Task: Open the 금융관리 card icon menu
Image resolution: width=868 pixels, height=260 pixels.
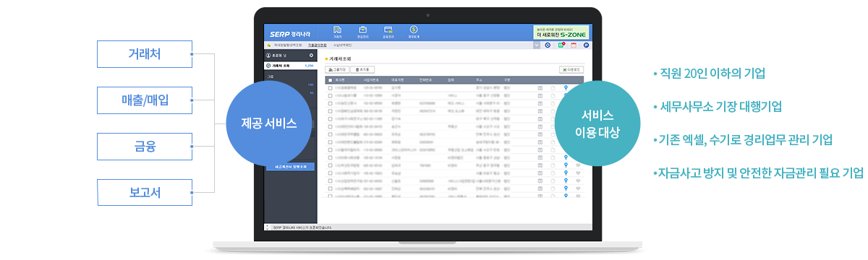Action: tap(388, 31)
